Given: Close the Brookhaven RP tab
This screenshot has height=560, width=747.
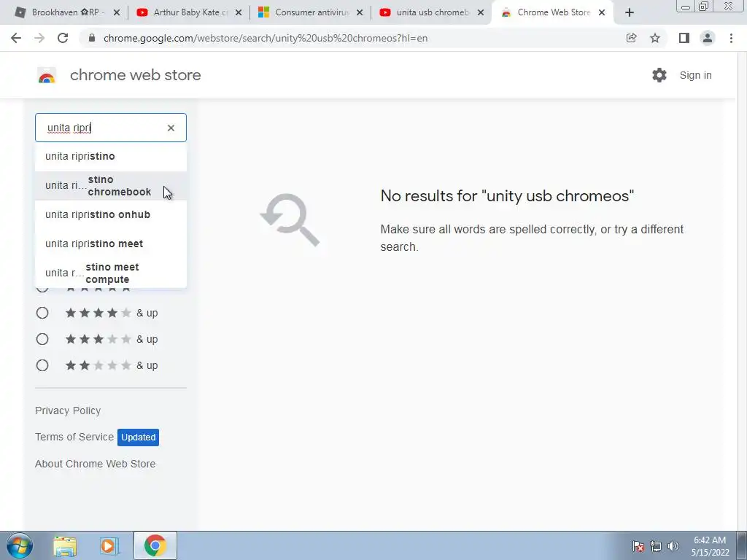Looking at the screenshot, I should [x=117, y=12].
